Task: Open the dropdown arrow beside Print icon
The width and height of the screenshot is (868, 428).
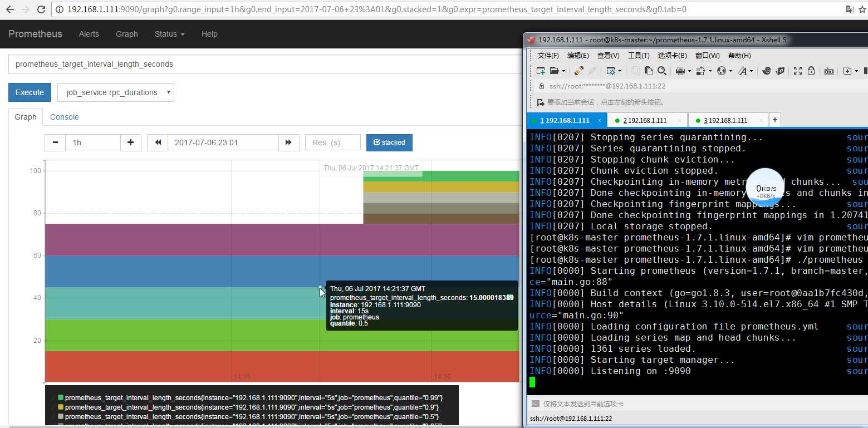Action: pyautogui.click(x=689, y=71)
